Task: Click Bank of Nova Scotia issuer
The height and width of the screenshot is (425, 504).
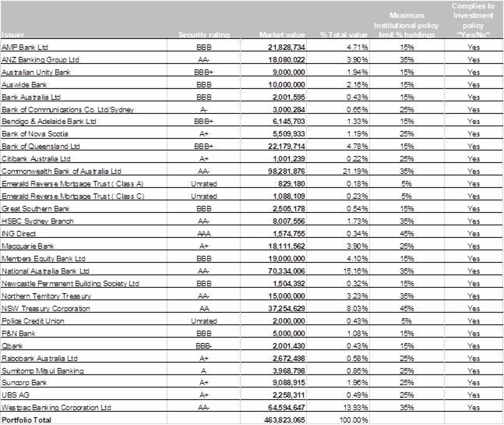Action: pos(35,134)
